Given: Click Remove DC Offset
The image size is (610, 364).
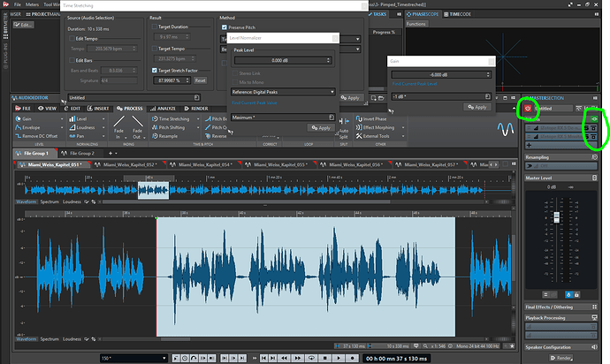Looking at the screenshot, I should (x=42, y=137).
